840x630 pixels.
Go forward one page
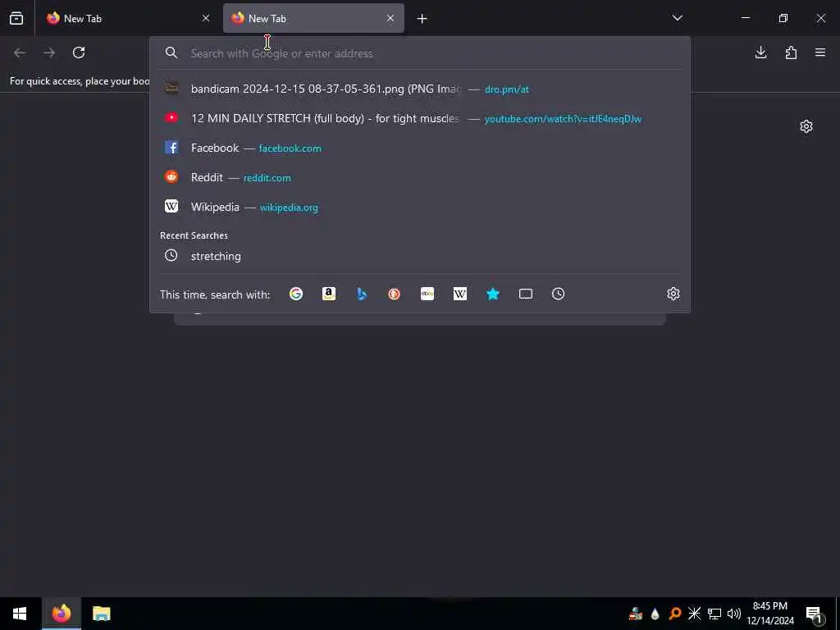pos(49,52)
